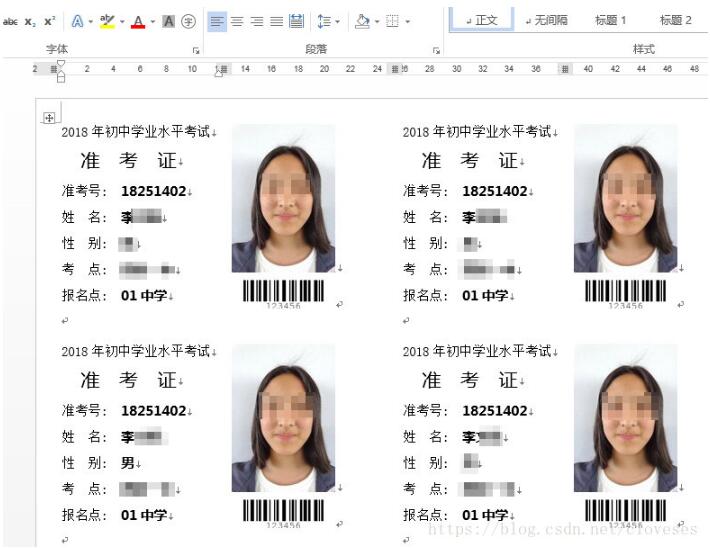Align paragraph text to the right
710x548 pixels.
[257, 21]
